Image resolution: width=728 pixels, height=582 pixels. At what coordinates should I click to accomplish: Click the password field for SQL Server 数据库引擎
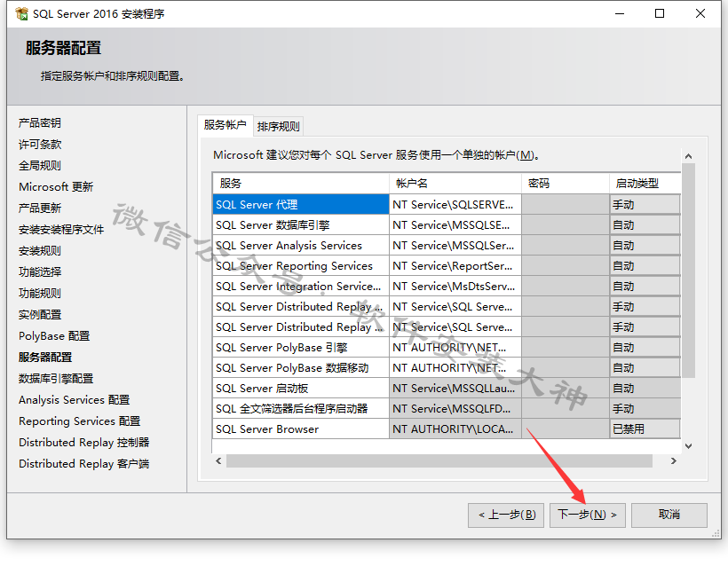pos(566,225)
